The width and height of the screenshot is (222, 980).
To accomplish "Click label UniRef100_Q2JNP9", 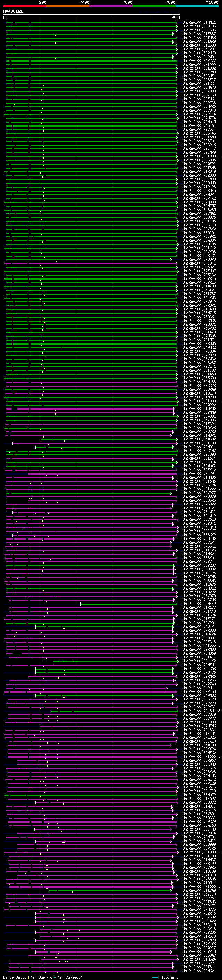I will [199, 152].
